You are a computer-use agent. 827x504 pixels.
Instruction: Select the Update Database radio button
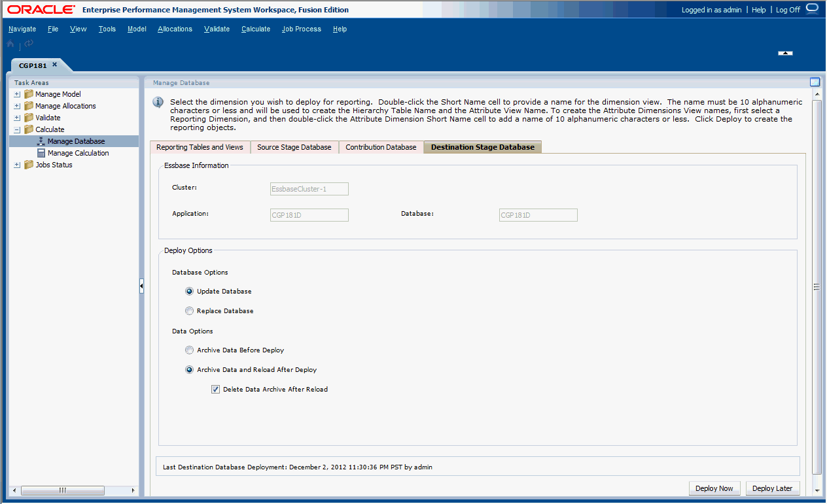[x=190, y=292]
